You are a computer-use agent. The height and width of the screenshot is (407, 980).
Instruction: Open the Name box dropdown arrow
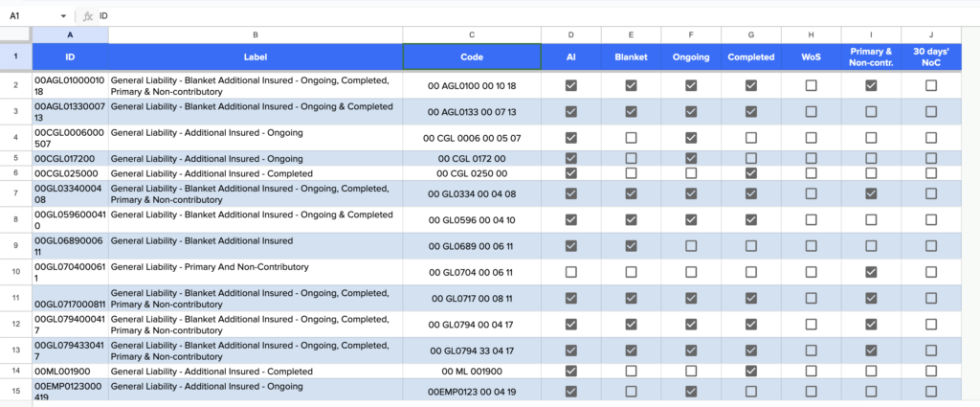(64, 16)
